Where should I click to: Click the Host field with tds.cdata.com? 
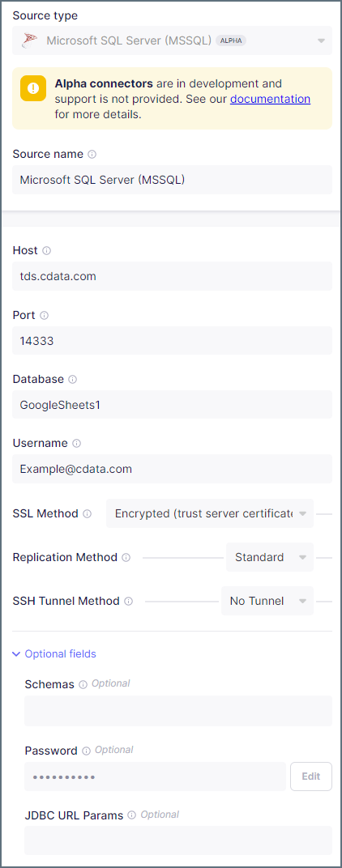(x=173, y=276)
